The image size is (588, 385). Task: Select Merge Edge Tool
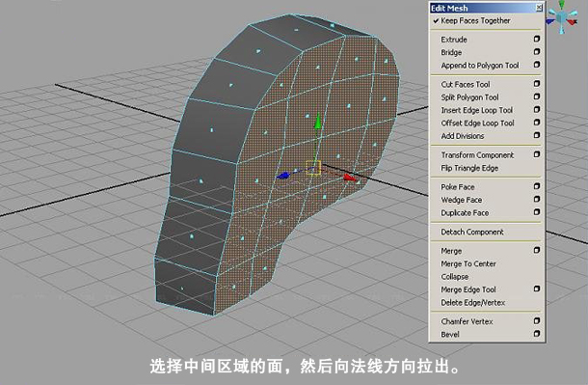[468, 289]
